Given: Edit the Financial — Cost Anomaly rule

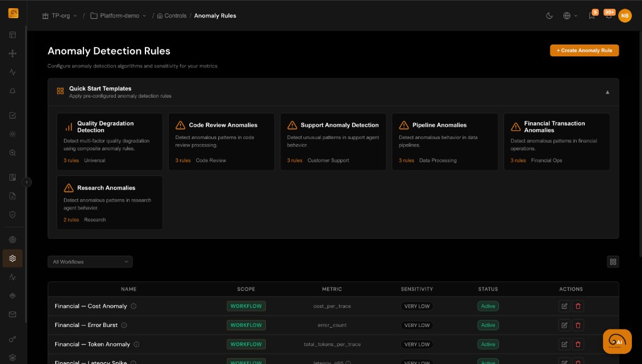Looking at the screenshot, I should [564, 306].
